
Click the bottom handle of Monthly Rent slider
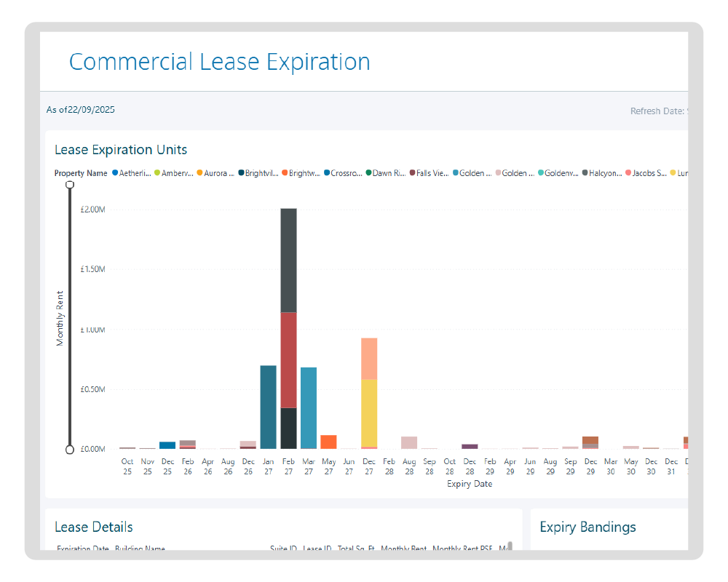pyautogui.click(x=70, y=450)
